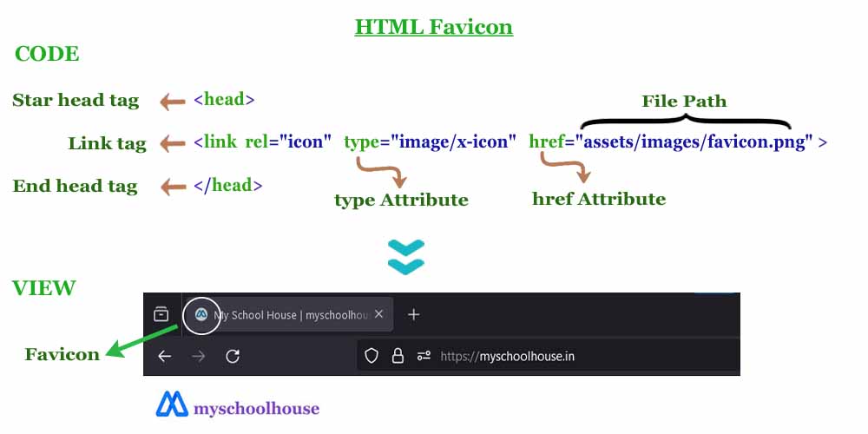The image size is (868, 434).
Task: Click the padlock site security icon
Action: [398, 356]
